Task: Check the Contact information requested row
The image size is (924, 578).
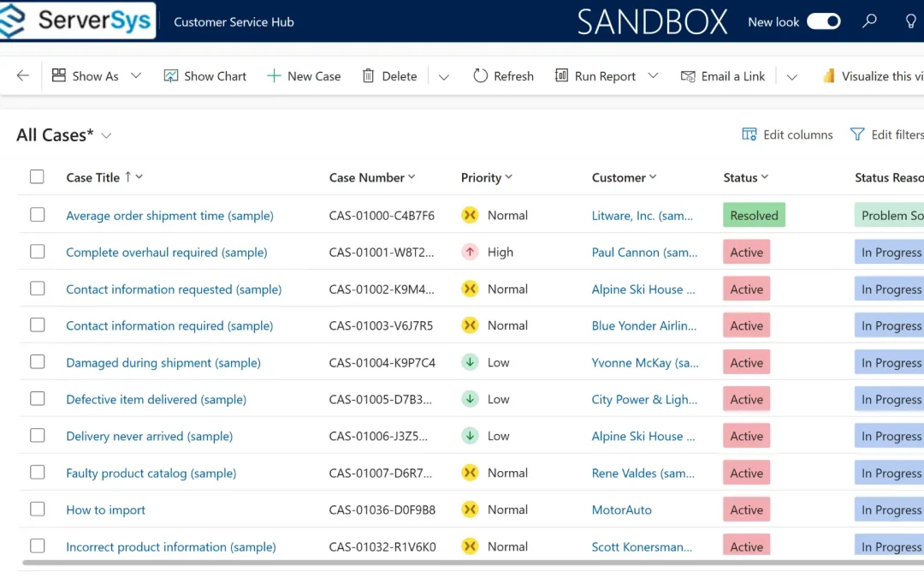Action: click(37, 289)
